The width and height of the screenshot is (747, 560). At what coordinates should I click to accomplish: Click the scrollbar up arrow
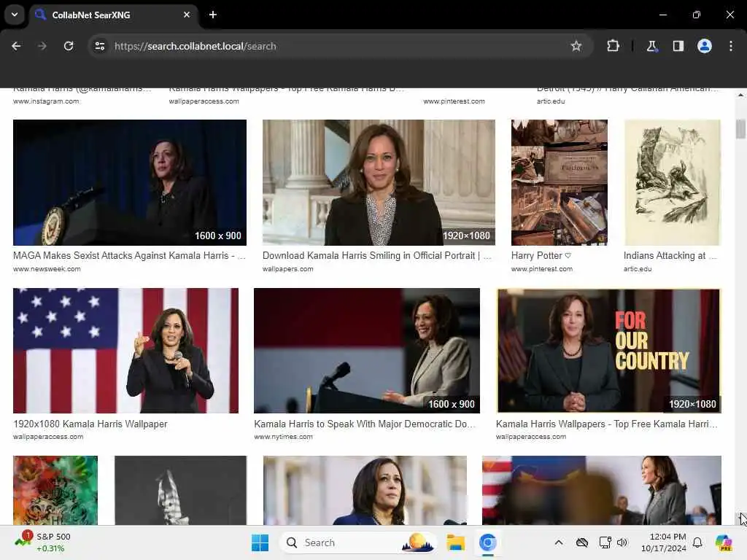pyautogui.click(x=740, y=95)
